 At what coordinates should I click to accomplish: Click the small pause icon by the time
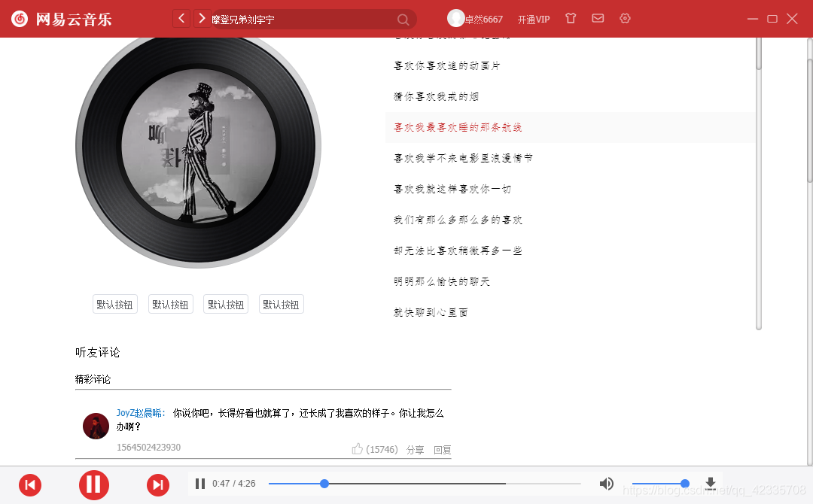pyautogui.click(x=200, y=483)
